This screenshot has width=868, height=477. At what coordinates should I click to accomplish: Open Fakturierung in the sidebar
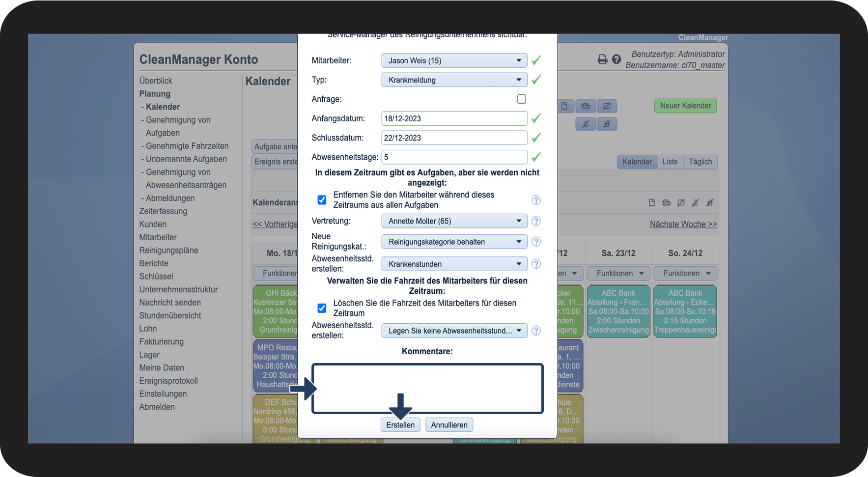pyautogui.click(x=161, y=341)
